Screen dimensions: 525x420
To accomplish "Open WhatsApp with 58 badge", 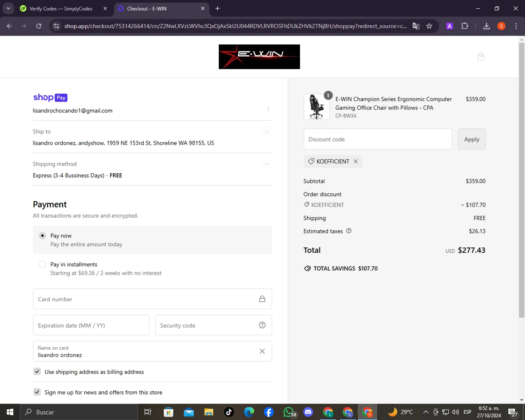I will click(x=289, y=412).
